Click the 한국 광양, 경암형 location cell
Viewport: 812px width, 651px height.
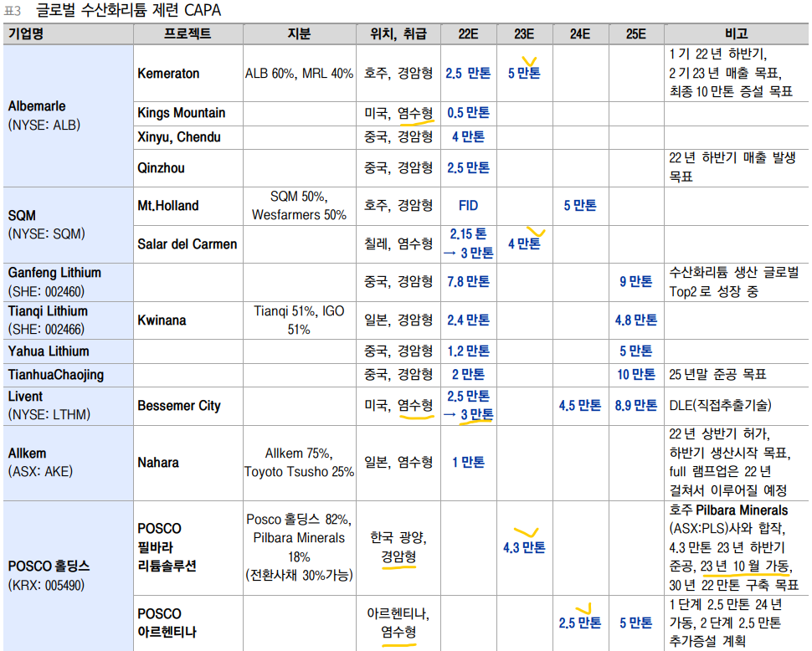(398, 547)
